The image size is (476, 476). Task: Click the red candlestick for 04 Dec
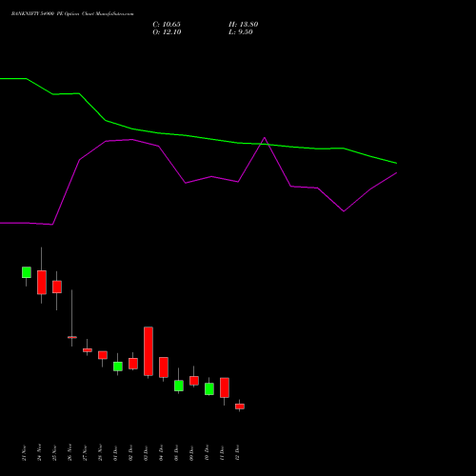pos(164,367)
